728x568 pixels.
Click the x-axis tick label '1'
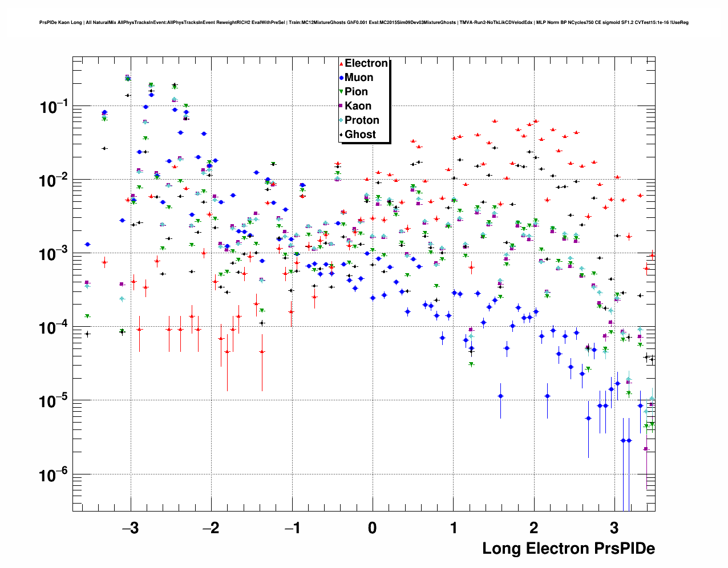click(x=454, y=528)
